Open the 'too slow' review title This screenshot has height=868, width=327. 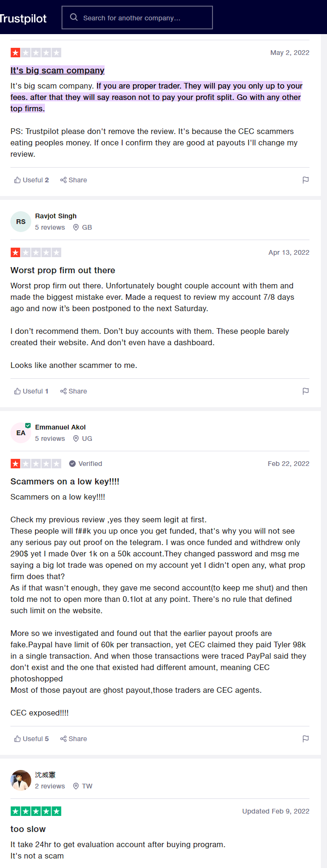tap(28, 829)
